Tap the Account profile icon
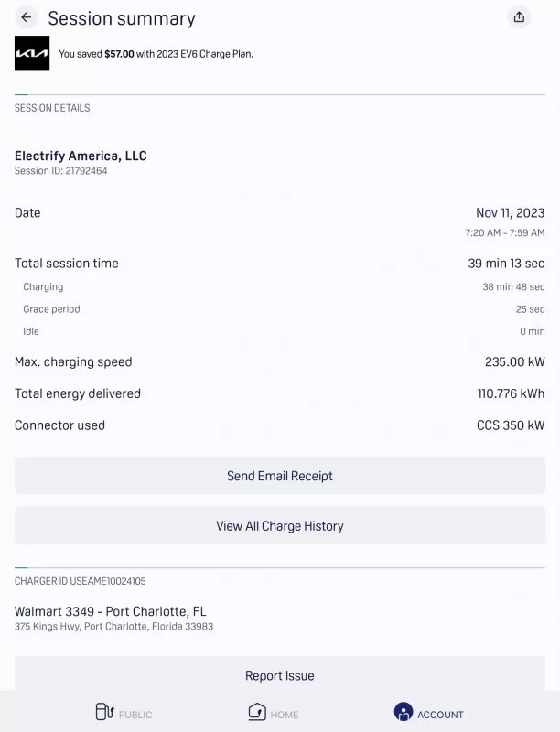 403,712
